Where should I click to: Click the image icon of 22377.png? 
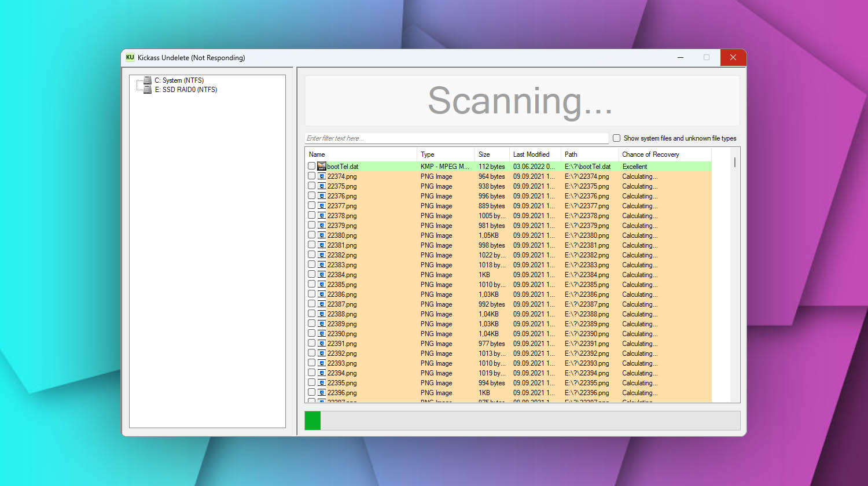(x=322, y=205)
